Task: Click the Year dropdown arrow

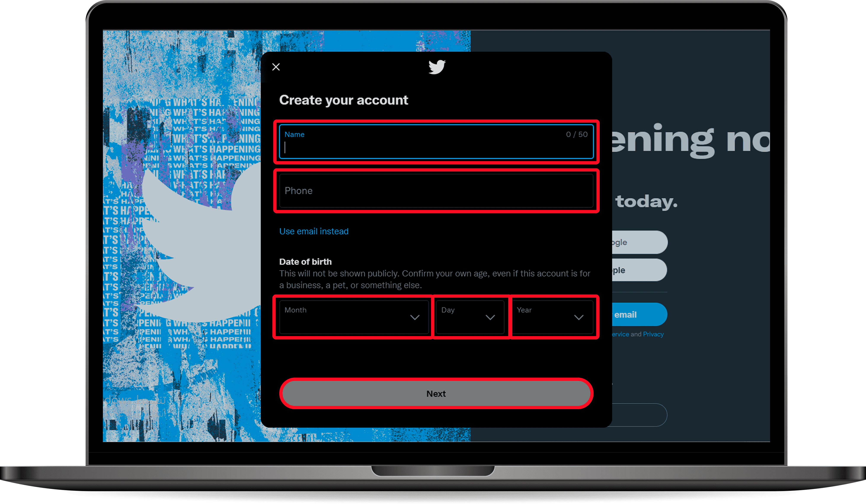Action: (578, 317)
